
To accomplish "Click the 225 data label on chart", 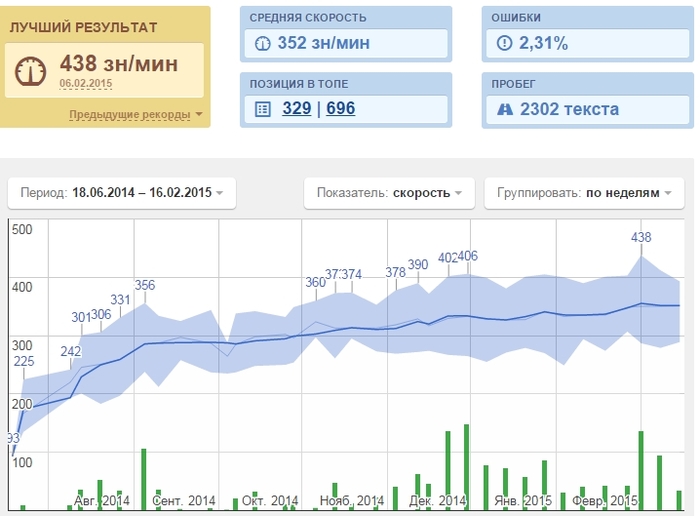I will [x=24, y=362].
